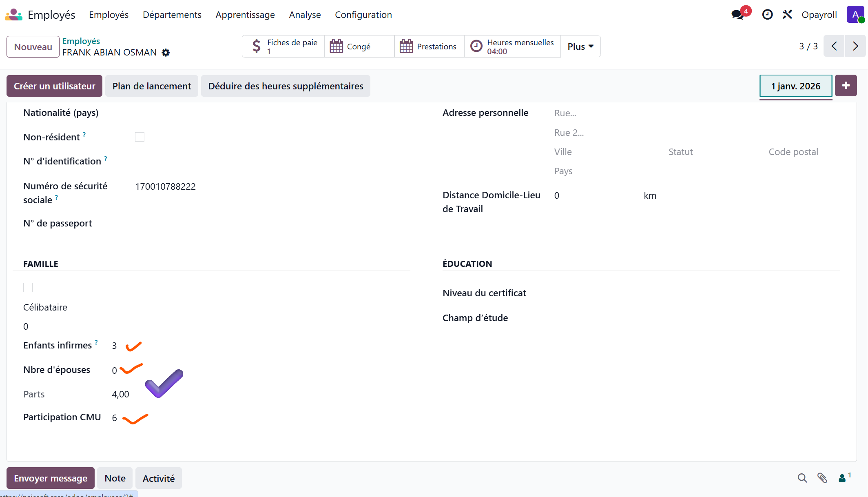
Task: Open the Congé calendar button
Action: (x=359, y=47)
